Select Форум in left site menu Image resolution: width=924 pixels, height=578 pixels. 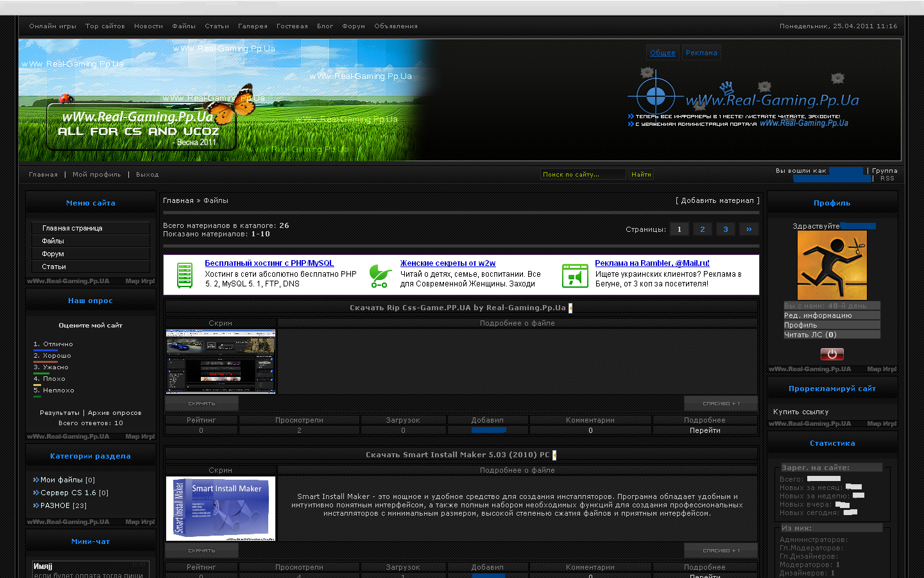tap(90, 254)
